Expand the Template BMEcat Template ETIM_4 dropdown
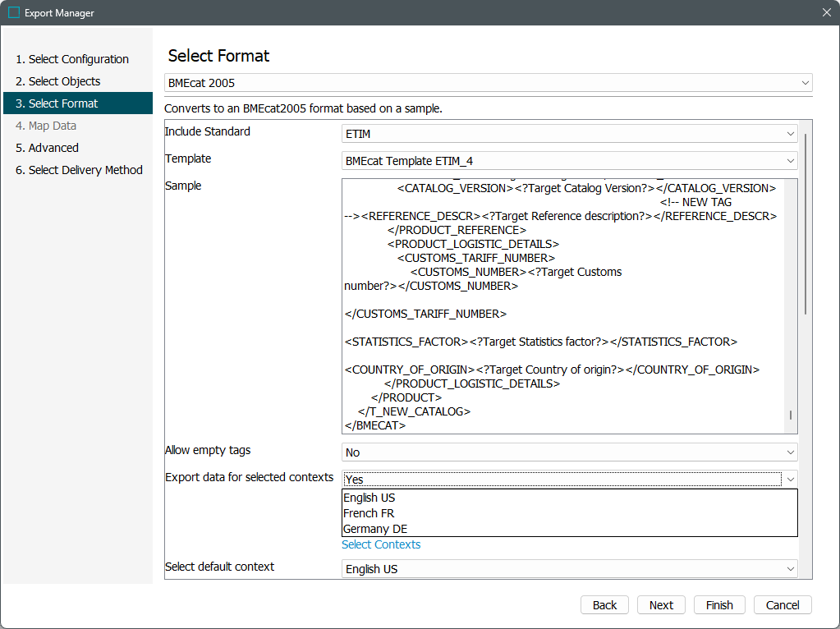The width and height of the screenshot is (840, 629). pyautogui.click(x=569, y=161)
